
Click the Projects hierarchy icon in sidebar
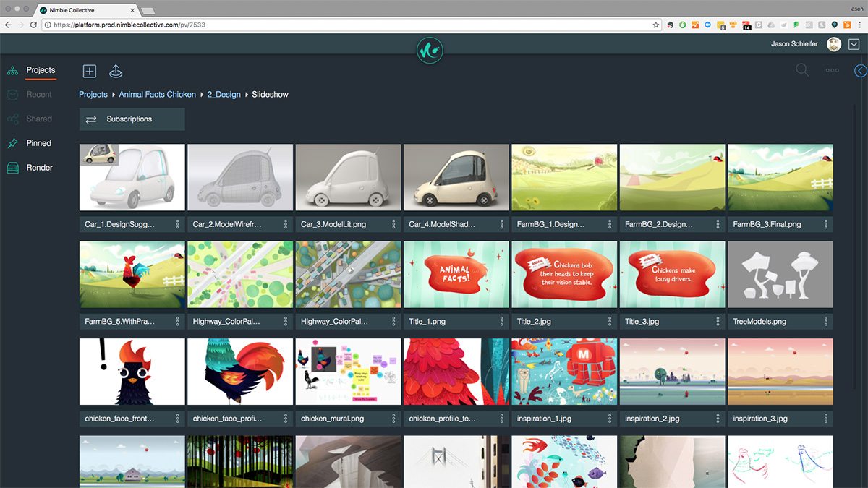pos(12,71)
